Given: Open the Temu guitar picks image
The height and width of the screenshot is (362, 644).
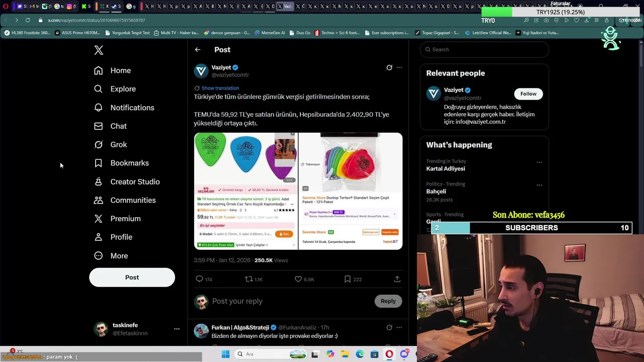Looking at the screenshot, I should coord(246,191).
